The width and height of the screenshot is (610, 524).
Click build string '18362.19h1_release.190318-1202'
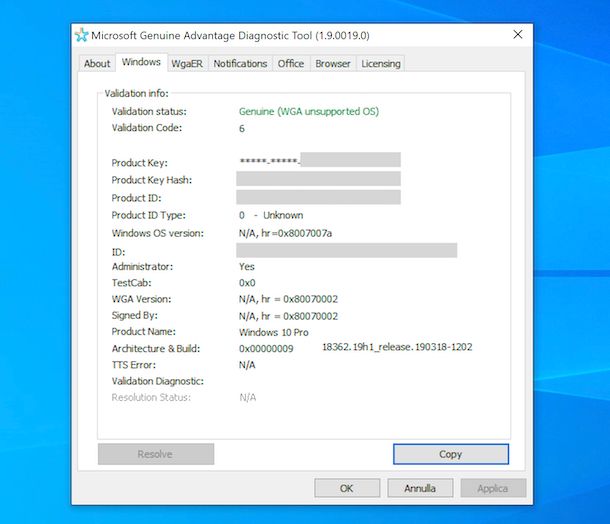pos(397,347)
